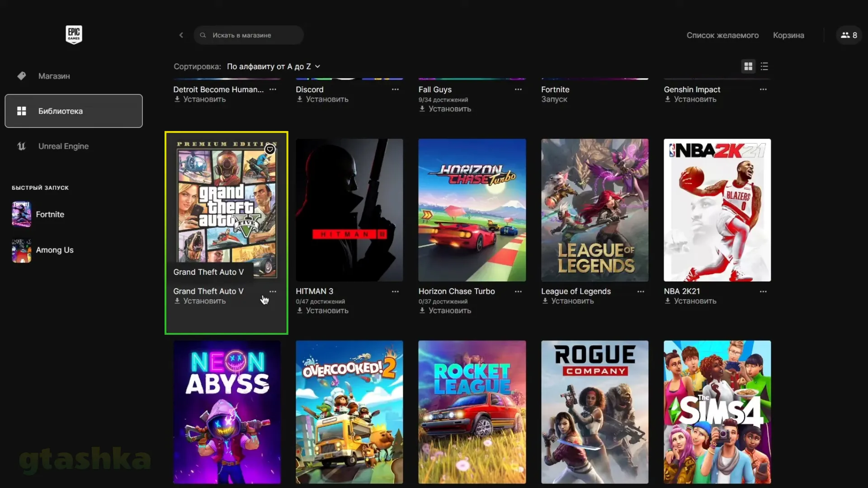The image size is (868, 488).
Task: Open the Overcooked! 2 cover art
Action: (x=349, y=412)
